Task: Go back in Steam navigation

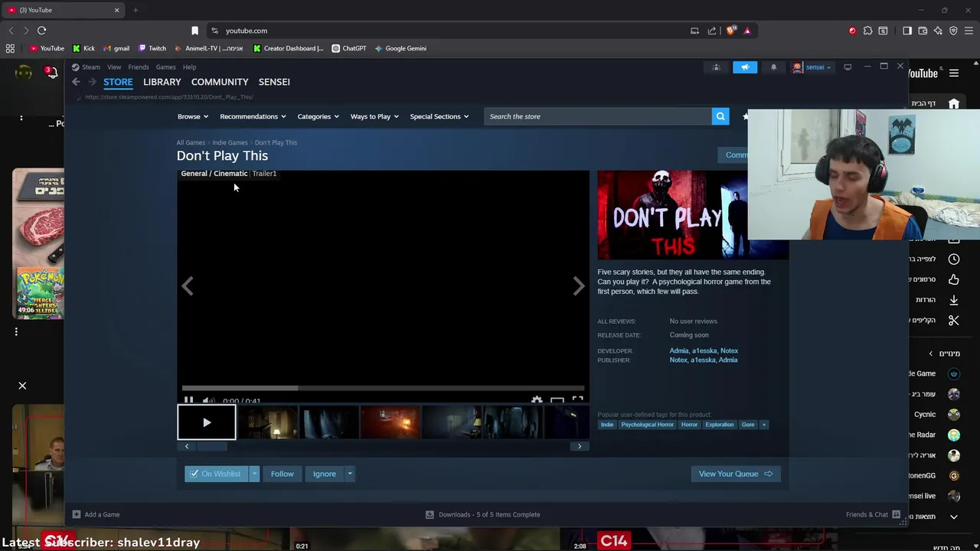Action: 76,82
